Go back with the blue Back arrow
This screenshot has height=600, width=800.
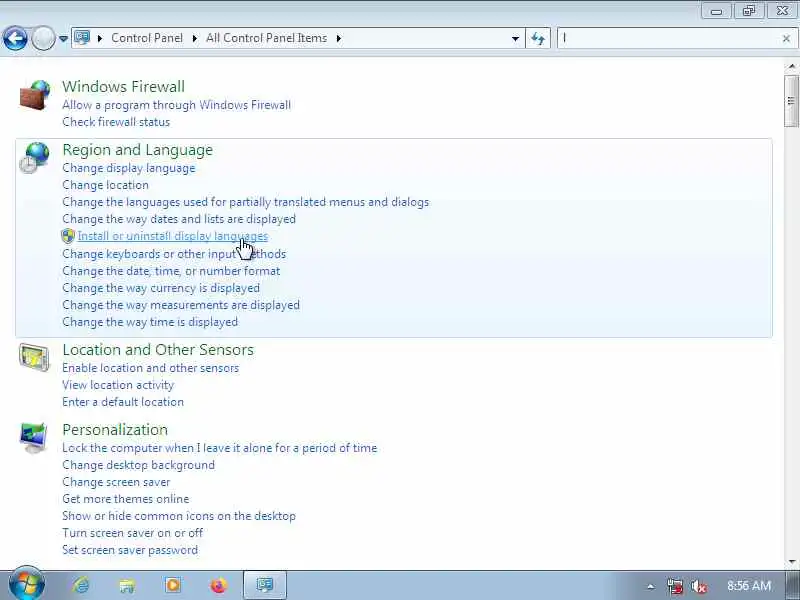[15, 38]
